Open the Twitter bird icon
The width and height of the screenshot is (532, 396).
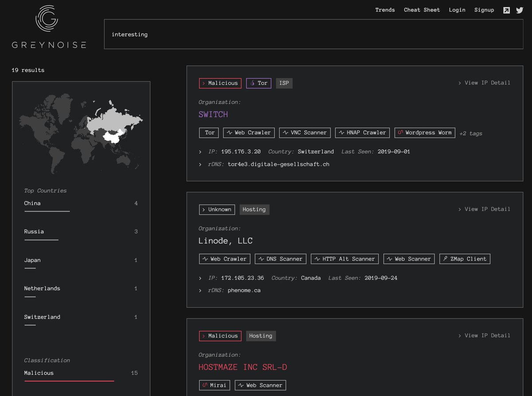(x=520, y=10)
